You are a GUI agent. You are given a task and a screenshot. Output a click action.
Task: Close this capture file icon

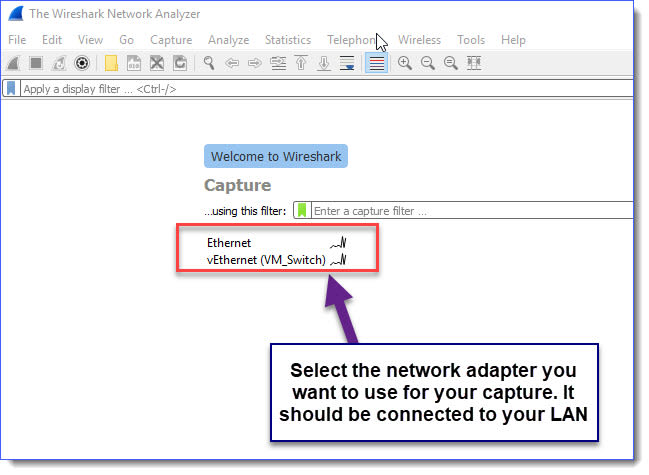pyautogui.click(x=157, y=63)
